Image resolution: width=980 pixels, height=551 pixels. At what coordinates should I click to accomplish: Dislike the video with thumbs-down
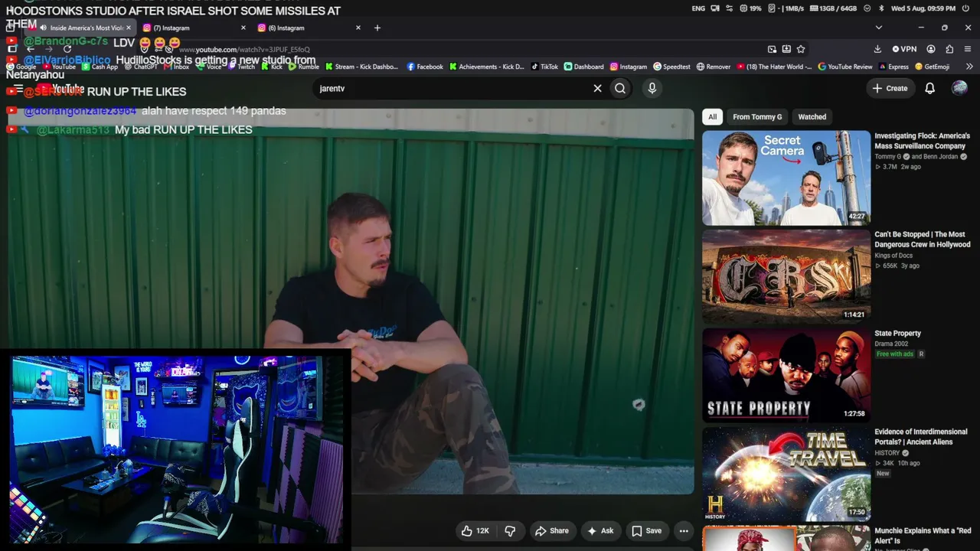pos(510,530)
